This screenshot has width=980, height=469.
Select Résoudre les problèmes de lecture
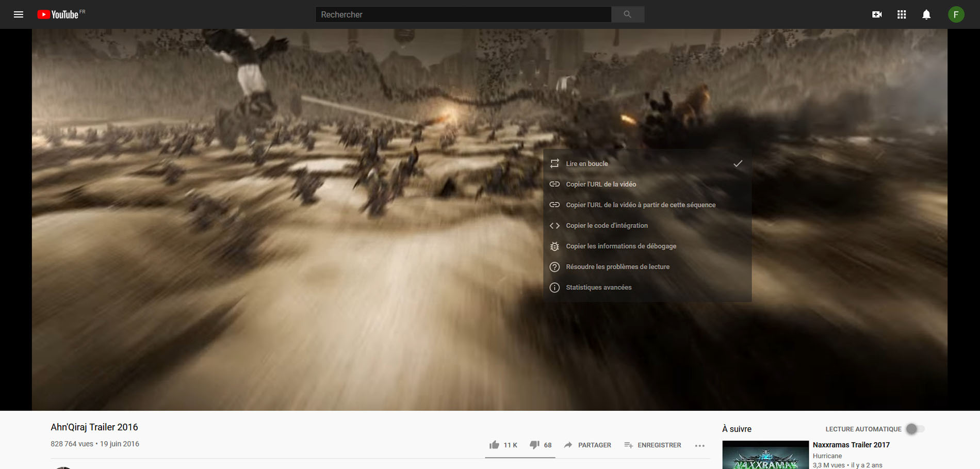click(647, 267)
